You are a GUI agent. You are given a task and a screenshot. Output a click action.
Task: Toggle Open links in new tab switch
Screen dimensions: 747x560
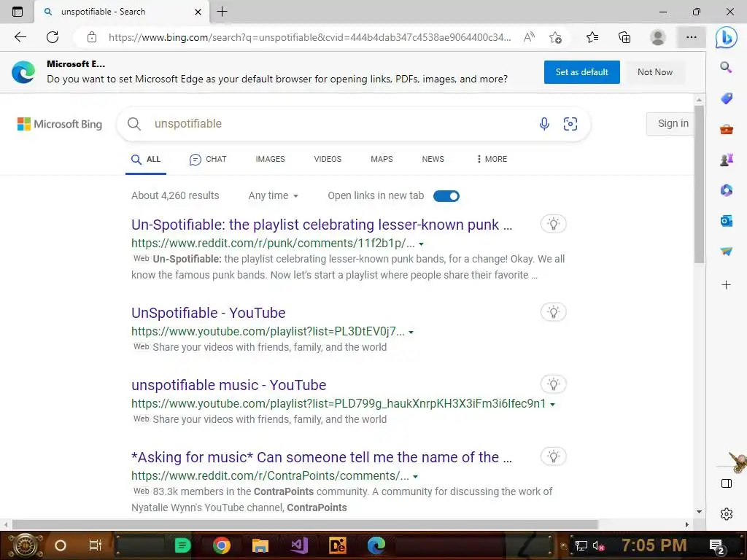(446, 195)
